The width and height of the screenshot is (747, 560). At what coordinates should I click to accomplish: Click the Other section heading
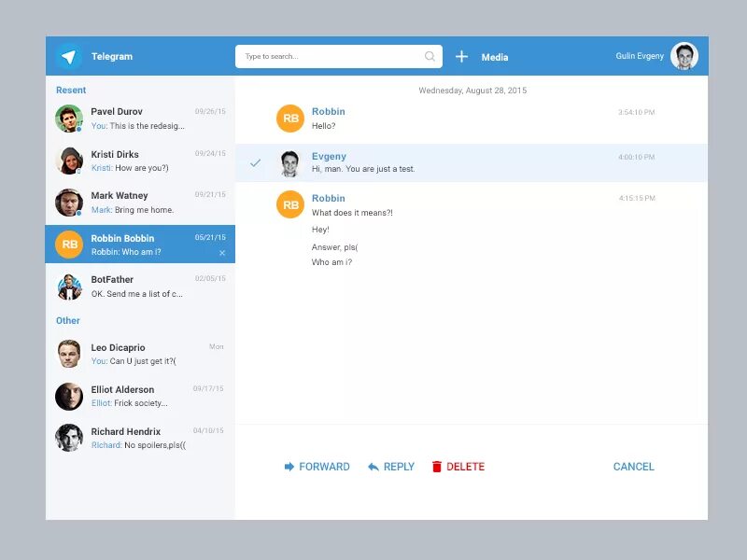(67, 320)
